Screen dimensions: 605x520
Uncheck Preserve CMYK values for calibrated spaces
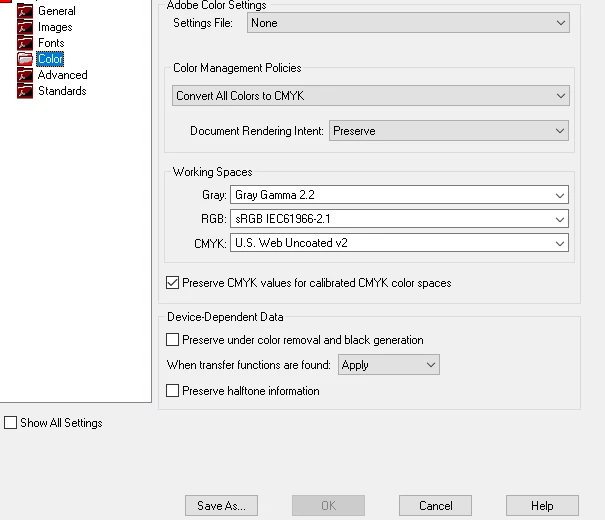click(x=172, y=283)
